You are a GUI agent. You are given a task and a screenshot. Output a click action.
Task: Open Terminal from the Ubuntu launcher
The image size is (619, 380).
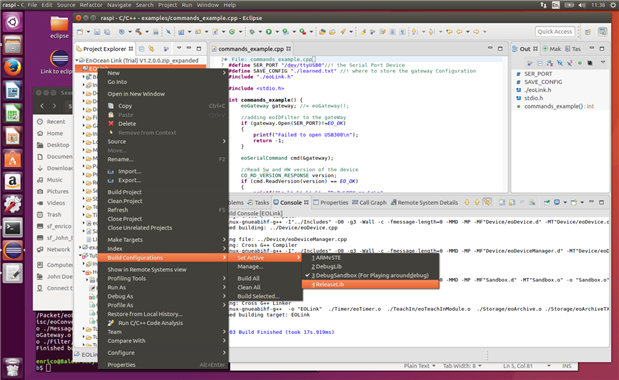click(12, 228)
